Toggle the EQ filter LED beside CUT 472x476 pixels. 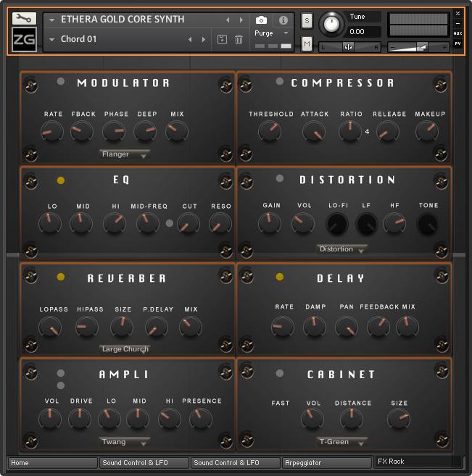click(x=170, y=223)
